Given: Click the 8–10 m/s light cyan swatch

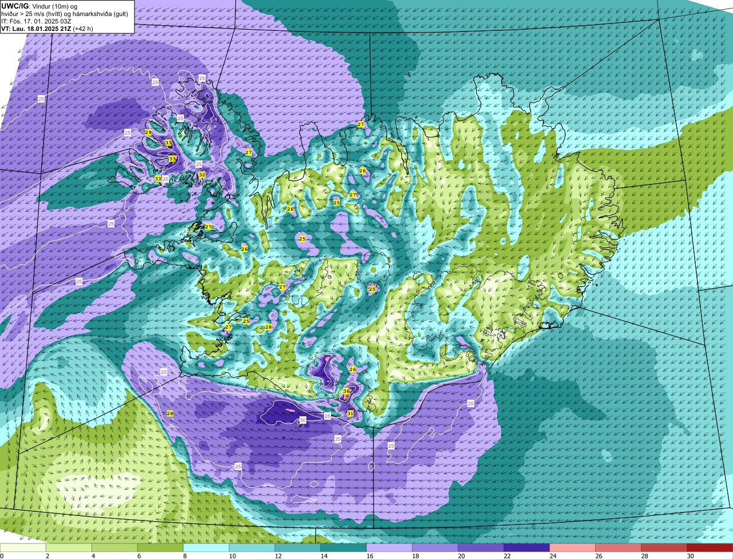Looking at the screenshot, I should pos(206,547).
